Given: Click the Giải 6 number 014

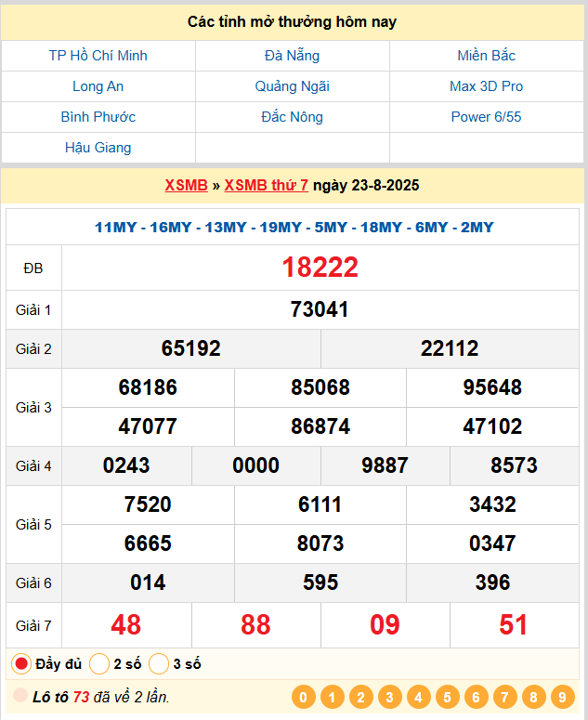Looking at the screenshot, I should point(148,583).
